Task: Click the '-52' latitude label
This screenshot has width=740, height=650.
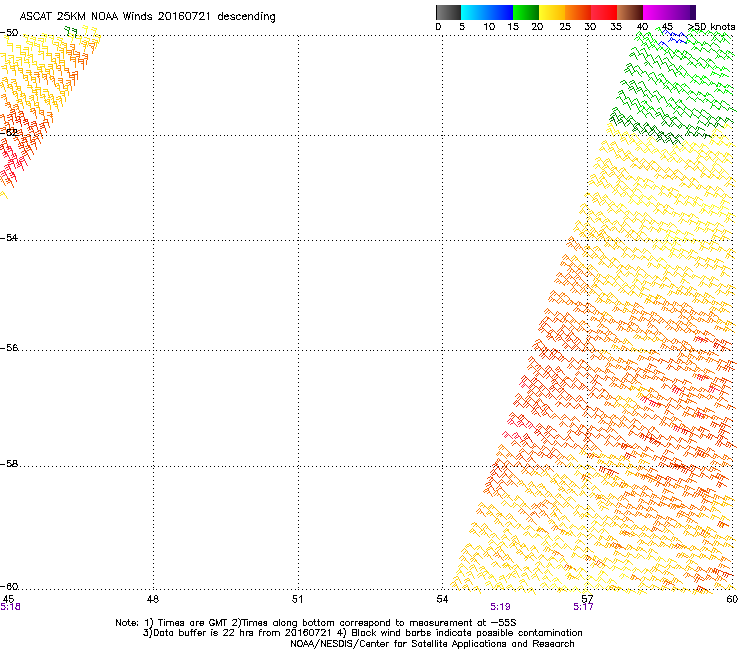Action: pos(9,133)
